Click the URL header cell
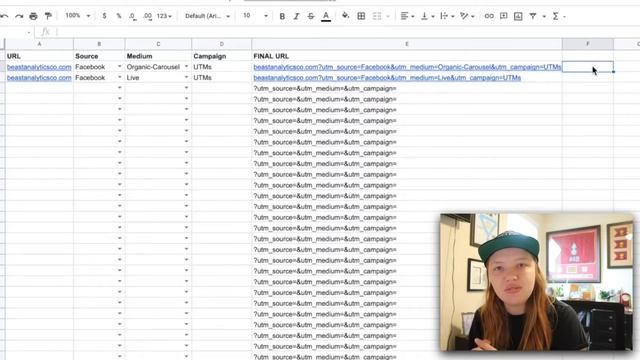This screenshot has height=360, width=640. [39, 56]
